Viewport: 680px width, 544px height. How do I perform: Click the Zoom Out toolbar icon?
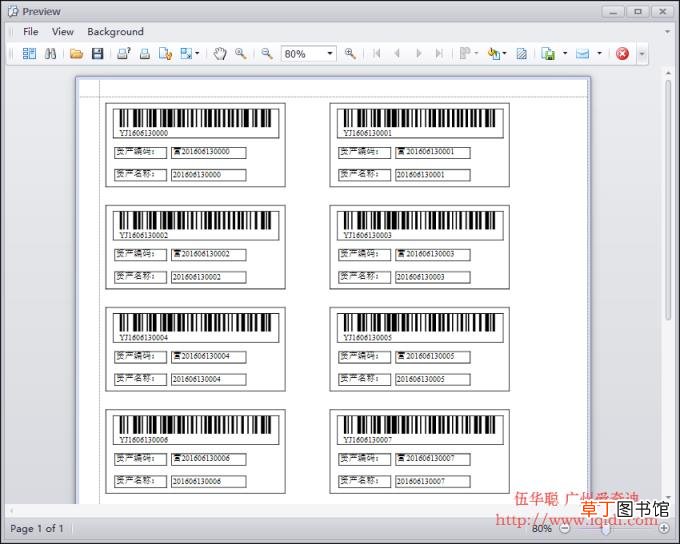(x=267, y=54)
